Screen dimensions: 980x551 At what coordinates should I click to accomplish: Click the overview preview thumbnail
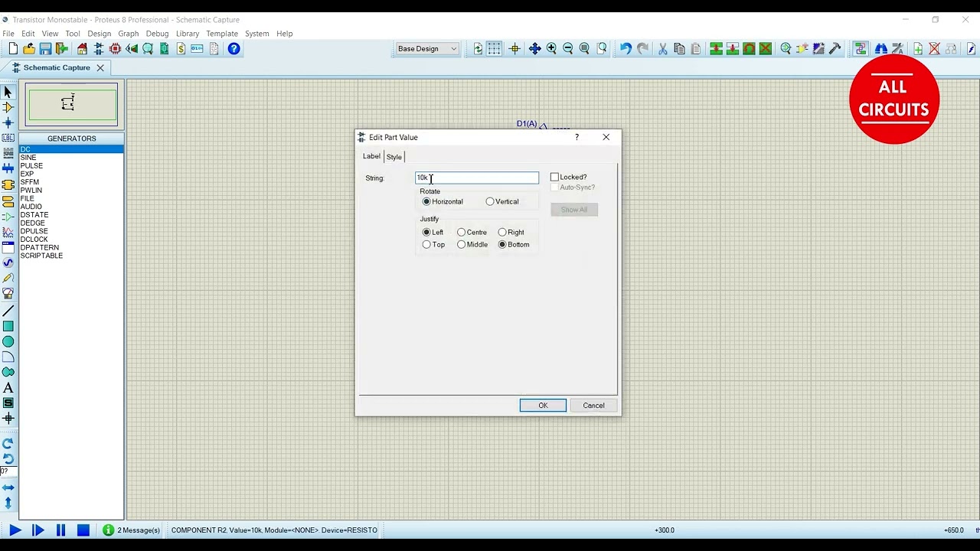72,105
